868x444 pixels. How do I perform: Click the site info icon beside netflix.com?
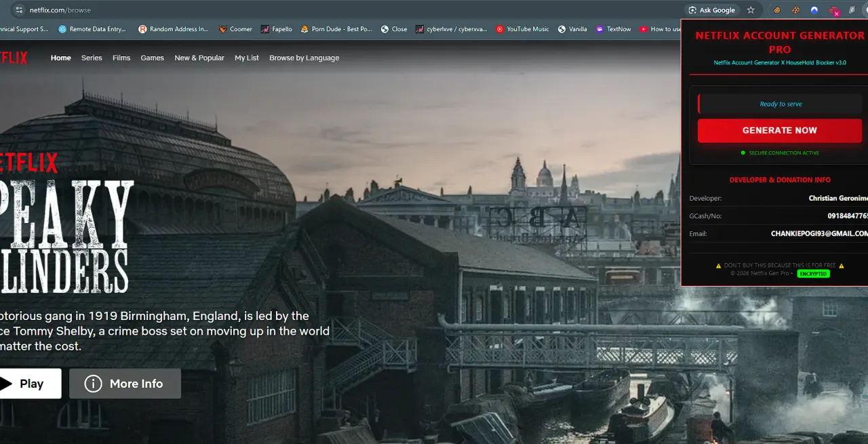19,10
